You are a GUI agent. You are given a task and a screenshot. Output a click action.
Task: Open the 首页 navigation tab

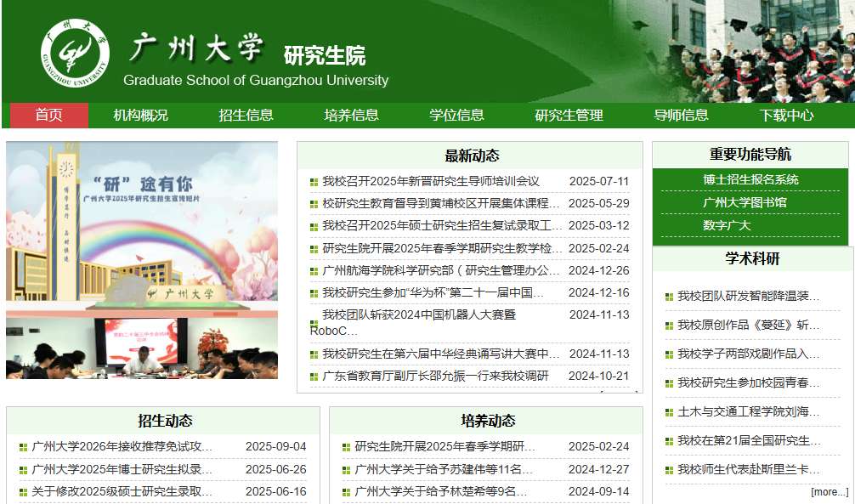click(48, 116)
